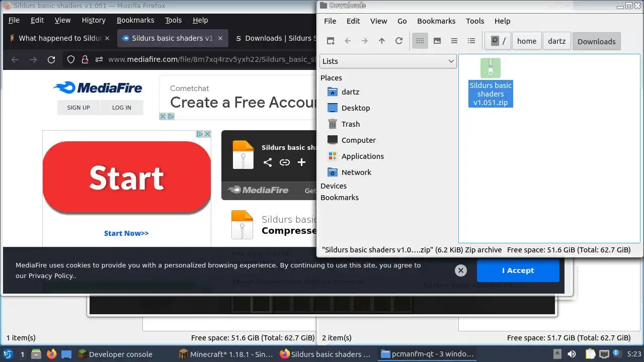Open Edit menu in Downloads window
The height and width of the screenshot is (362, 644).
[x=353, y=21]
